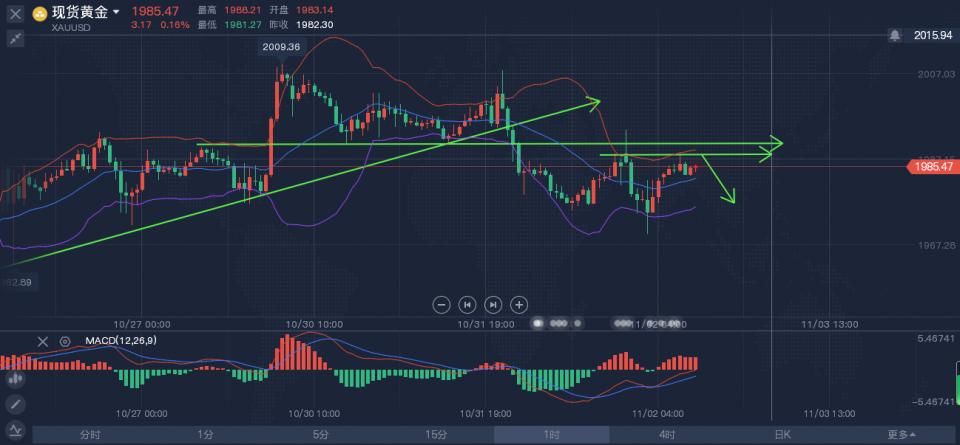
Task: Remove the MACD indicator panel
Action: 43,341
